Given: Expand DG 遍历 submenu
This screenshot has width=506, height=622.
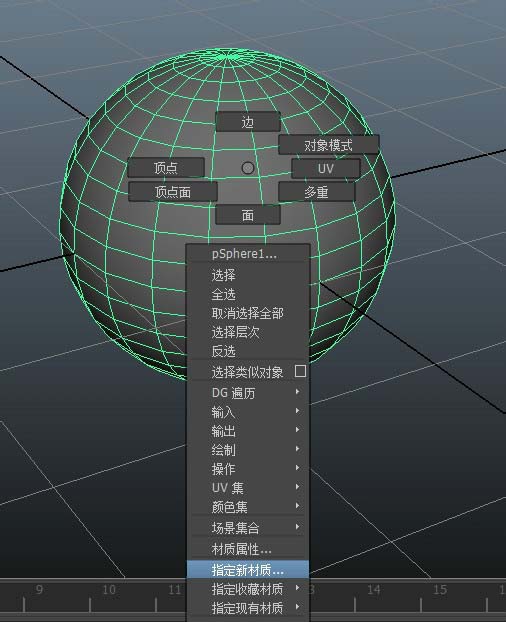Looking at the screenshot, I should (248, 393).
